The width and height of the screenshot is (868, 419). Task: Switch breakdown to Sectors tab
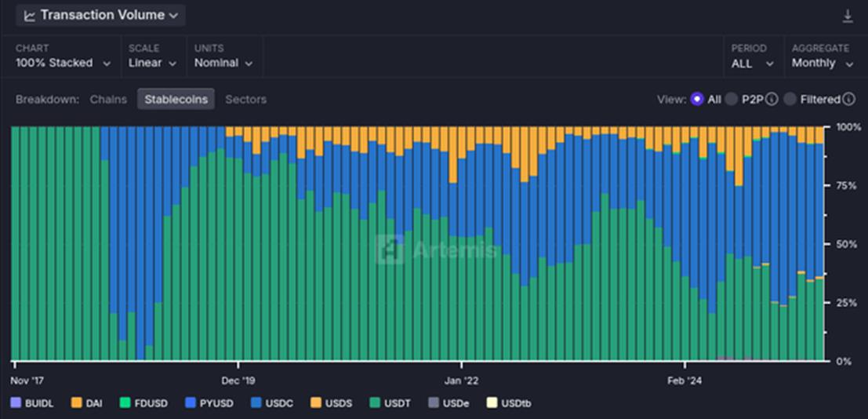pos(245,100)
